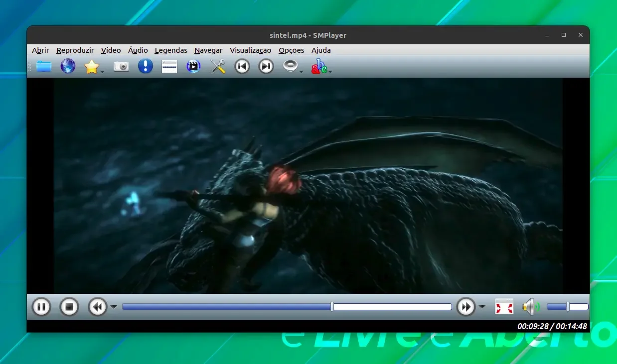Open the Navegar menu
Image resolution: width=617 pixels, height=364 pixels.
pyautogui.click(x=208, y=50)
